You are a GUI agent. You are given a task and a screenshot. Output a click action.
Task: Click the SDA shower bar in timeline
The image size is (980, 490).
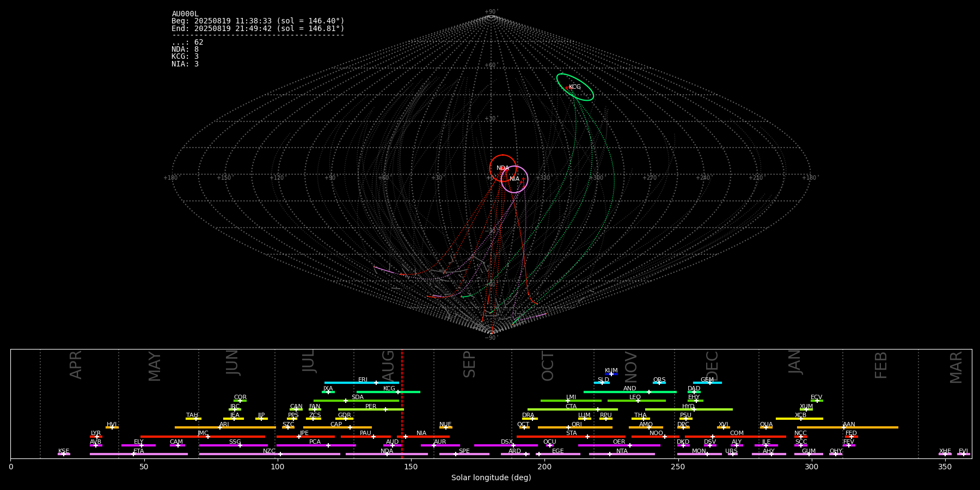(x=356, y=401)
